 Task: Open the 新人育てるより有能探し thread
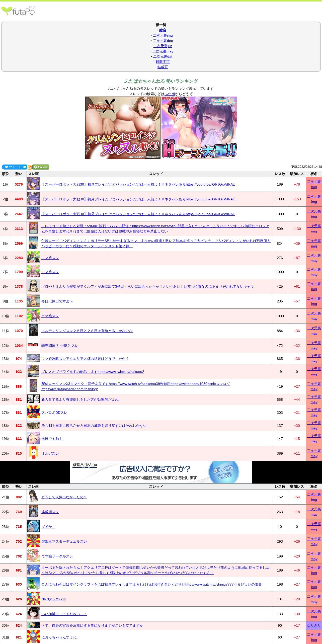coord(80,399)
